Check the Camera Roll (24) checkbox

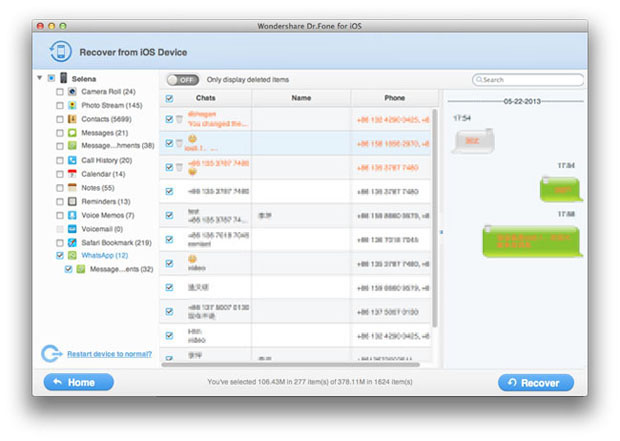tap(60, 92)
